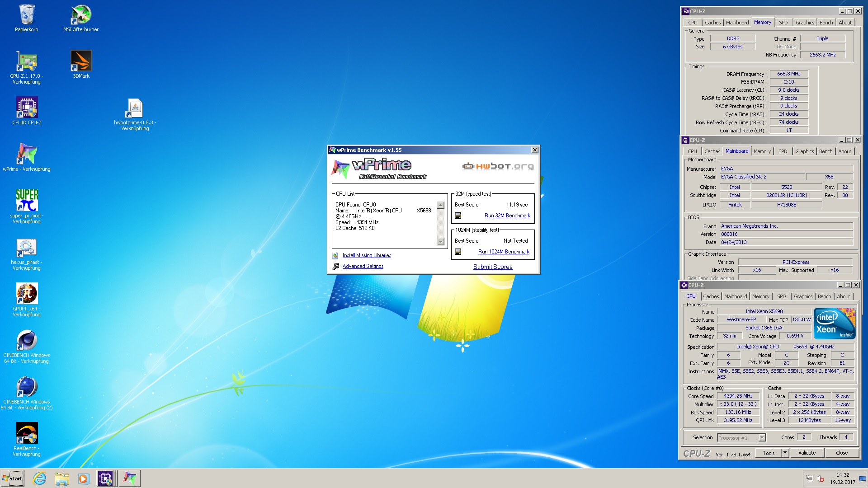
Task: Click the save icon for 32M score
Action: [x=458, y=216]
